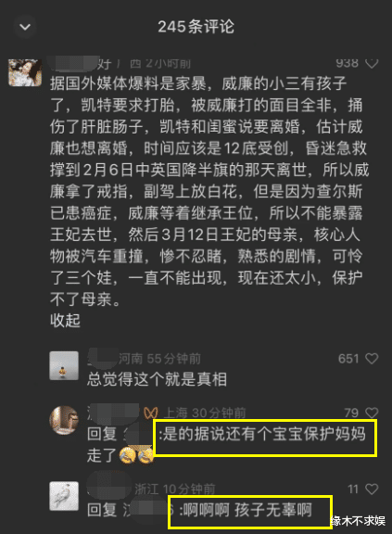Open the Zhejiang commenter's bird avatar
The image size is (392, 534).
coord(64,496)
